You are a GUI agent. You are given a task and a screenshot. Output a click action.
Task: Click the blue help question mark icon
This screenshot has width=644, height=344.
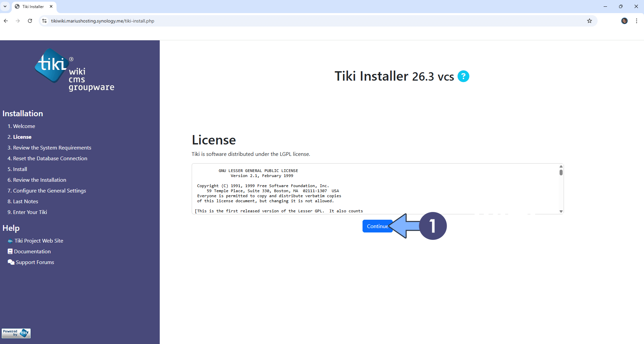pyautogui.click(x=463, y=76)
